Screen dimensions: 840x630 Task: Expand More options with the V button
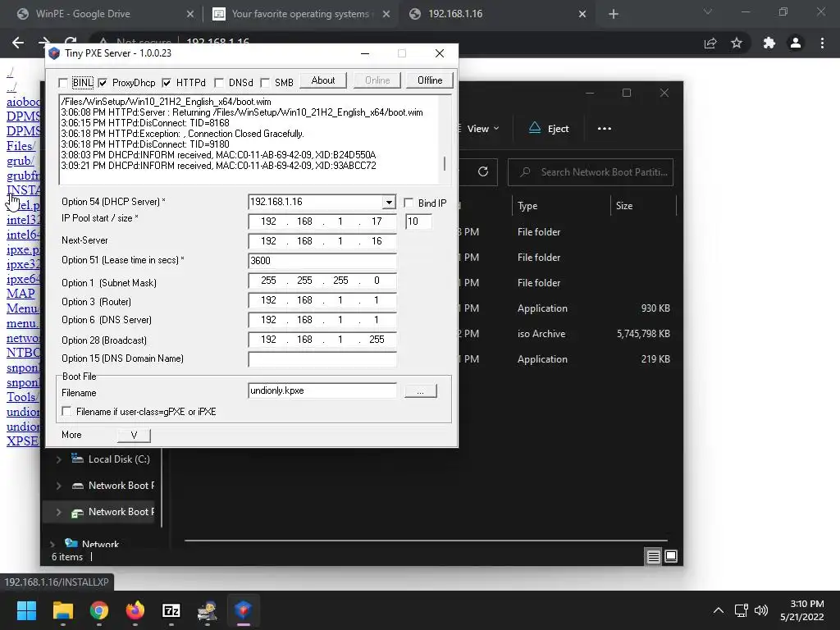click(x=134, y=435)
